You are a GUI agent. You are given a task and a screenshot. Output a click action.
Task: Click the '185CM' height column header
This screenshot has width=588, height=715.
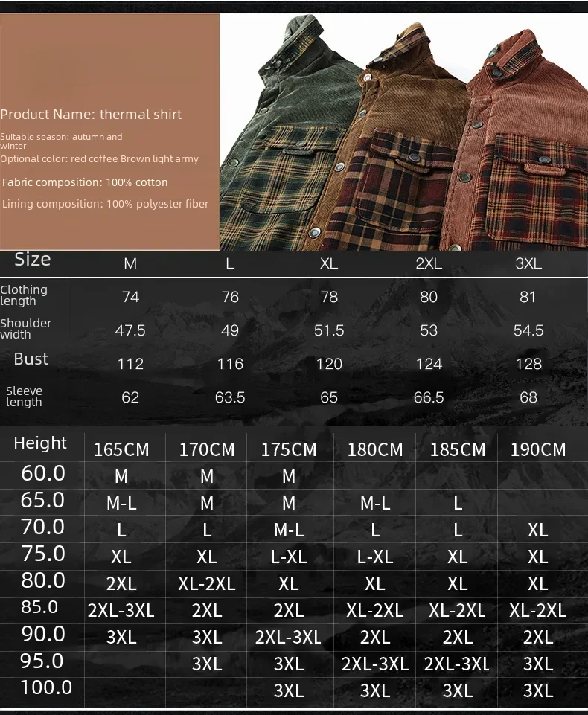coord(458,449)
